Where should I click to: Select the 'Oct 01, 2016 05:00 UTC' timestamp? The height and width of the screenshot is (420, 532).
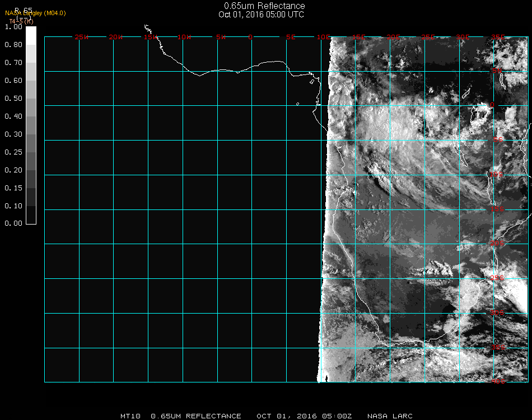point(262,15)
